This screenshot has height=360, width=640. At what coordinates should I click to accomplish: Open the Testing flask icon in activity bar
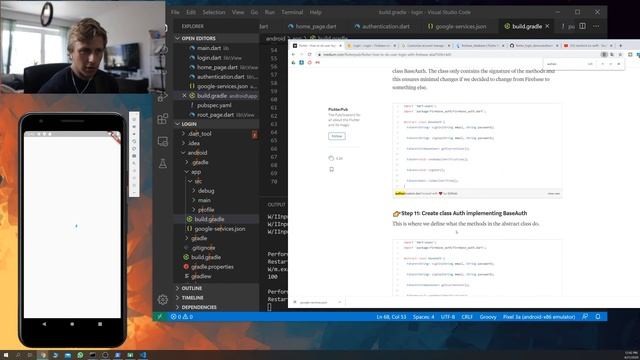coord(162,164)
